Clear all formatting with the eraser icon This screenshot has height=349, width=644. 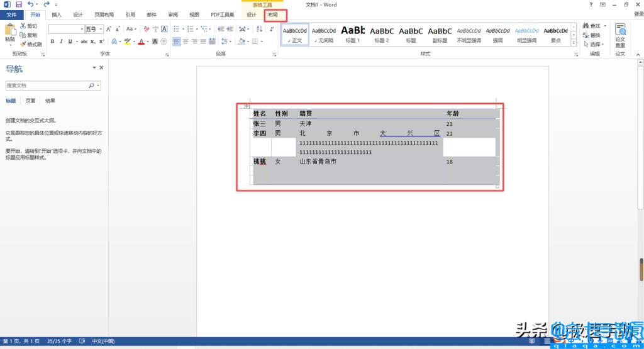pyautogui.click(x=147, y=29)
